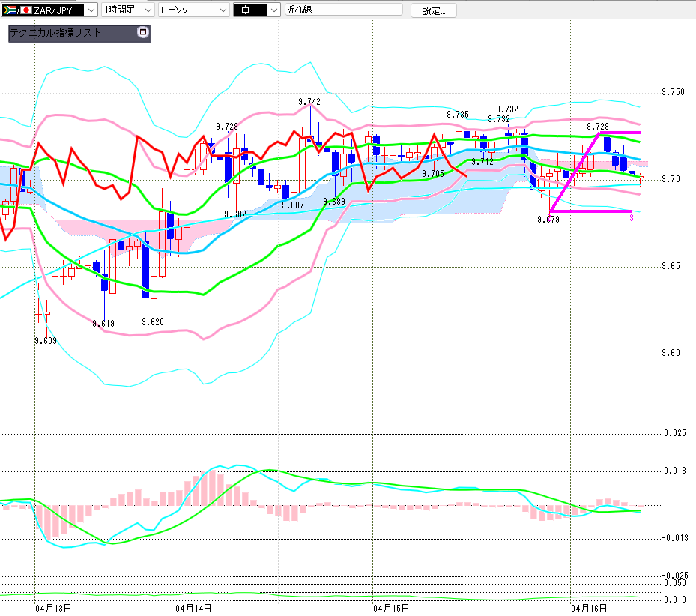Click the 9.735 price label
The height and width of the screenshot is (616, 696).
point(457,115)
